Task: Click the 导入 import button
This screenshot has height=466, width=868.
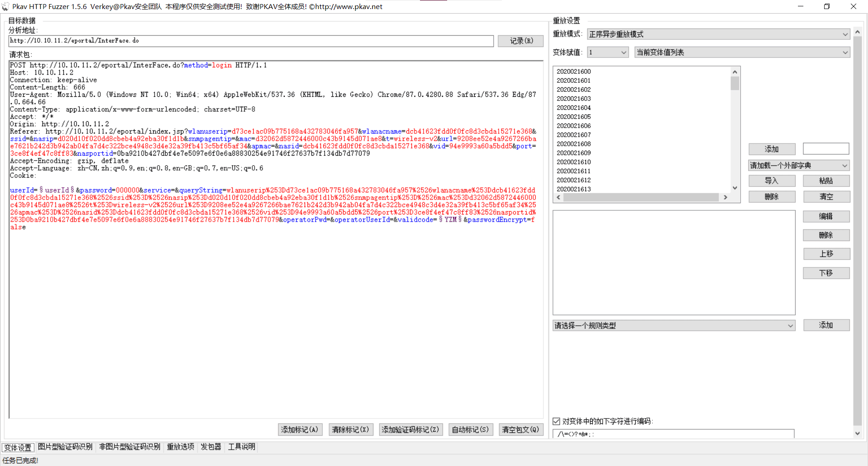Action: (x=772, y=181)
